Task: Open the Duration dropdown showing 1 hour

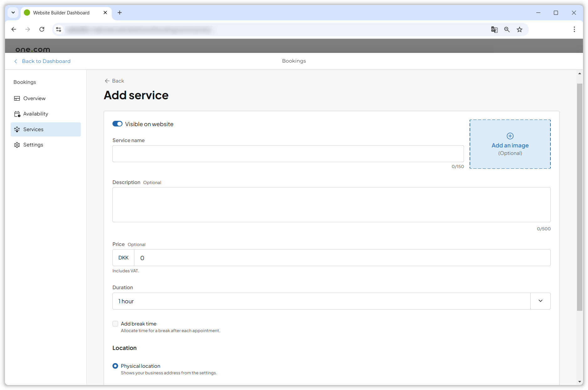Action: tap(331, 301)
